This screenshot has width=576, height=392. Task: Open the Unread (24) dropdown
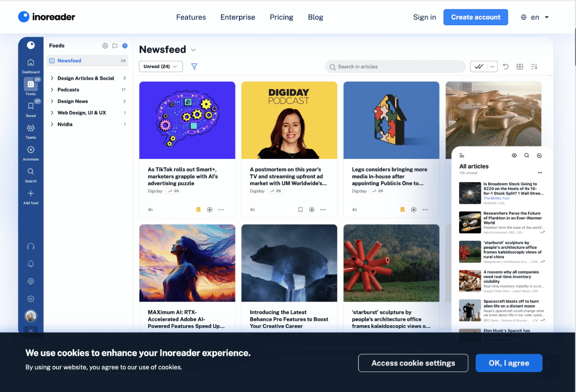(x=161, y=66)
